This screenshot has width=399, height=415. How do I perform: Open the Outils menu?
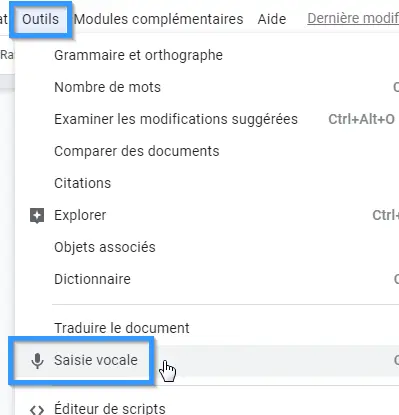coord(41,19)
